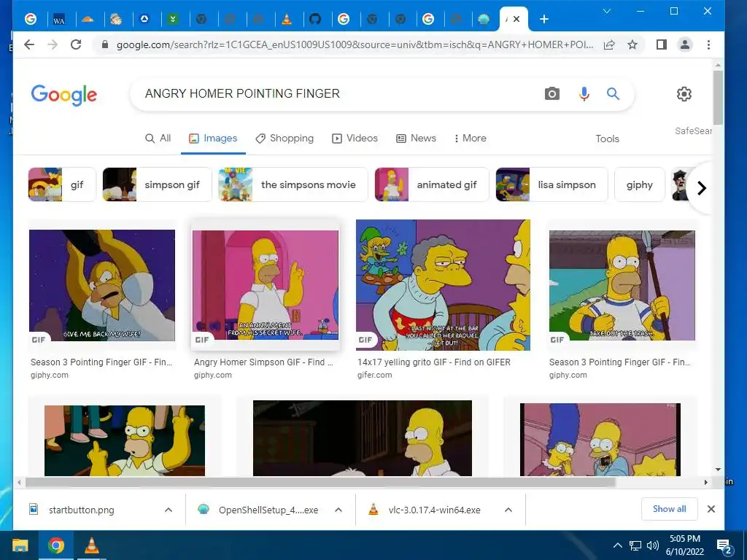The image size is (747, 560).
Task: Switch to the VLC cone browser tab
Action: 287,20
